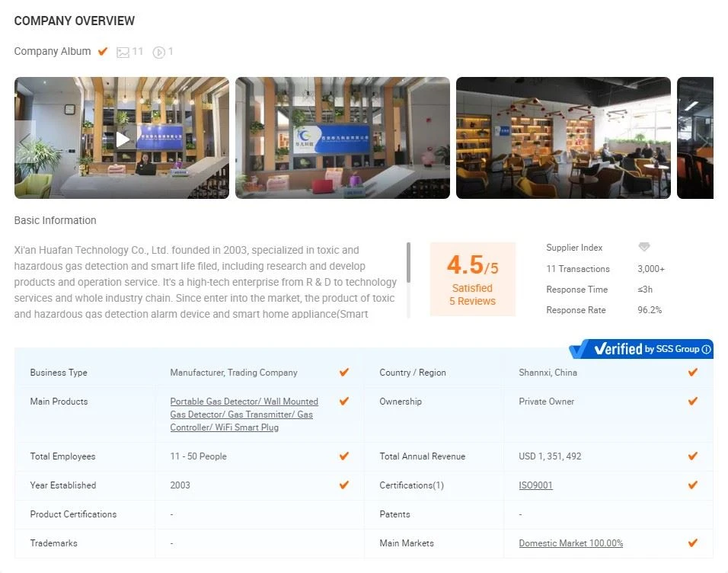Image resolution: width=728 pixels, height=573 pixels.
Task: Click the Verified by SGS Group badge
Action: pos(641,349)
